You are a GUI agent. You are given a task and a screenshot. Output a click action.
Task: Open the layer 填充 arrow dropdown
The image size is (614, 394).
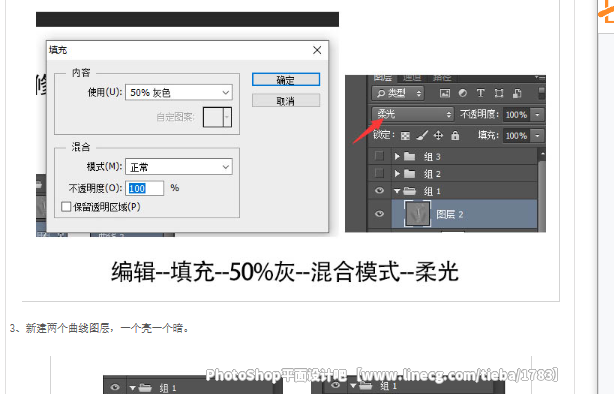tap(537, 136)
